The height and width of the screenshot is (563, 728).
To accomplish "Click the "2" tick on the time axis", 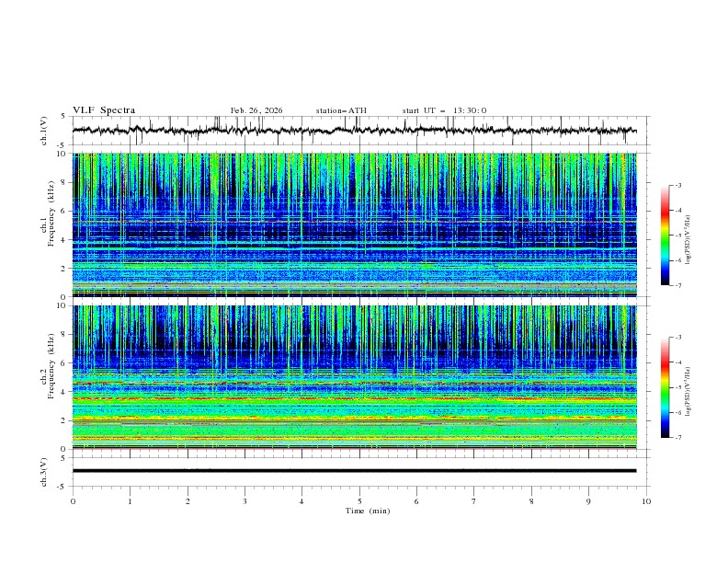I will (188, 501).
